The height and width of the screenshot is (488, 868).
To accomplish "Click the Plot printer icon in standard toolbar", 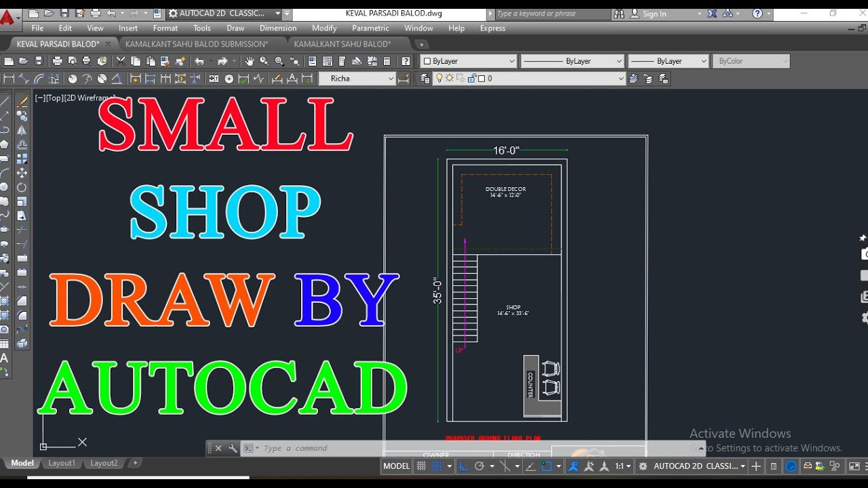I will click(x=57, y=61).
